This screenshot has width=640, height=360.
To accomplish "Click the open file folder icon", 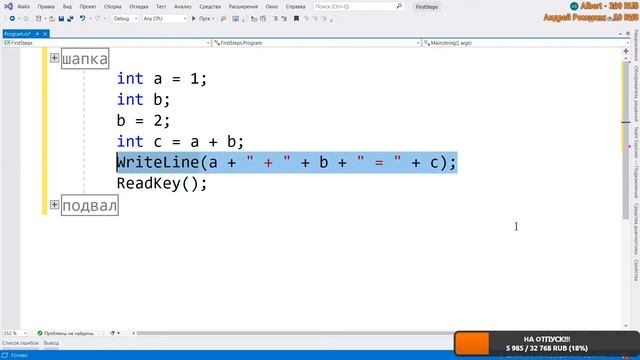I will (x=52, y=19).
